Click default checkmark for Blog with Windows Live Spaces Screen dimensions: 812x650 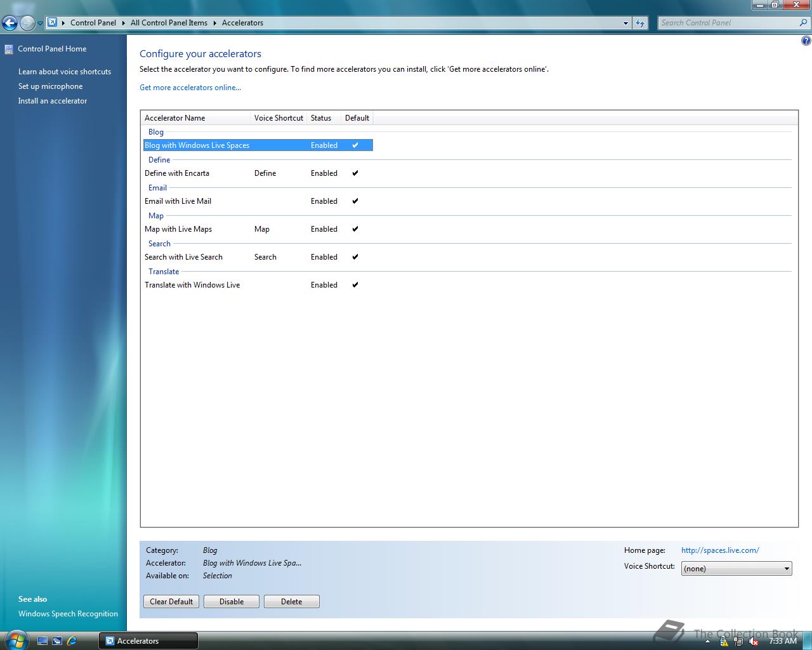tap(355, 145)
